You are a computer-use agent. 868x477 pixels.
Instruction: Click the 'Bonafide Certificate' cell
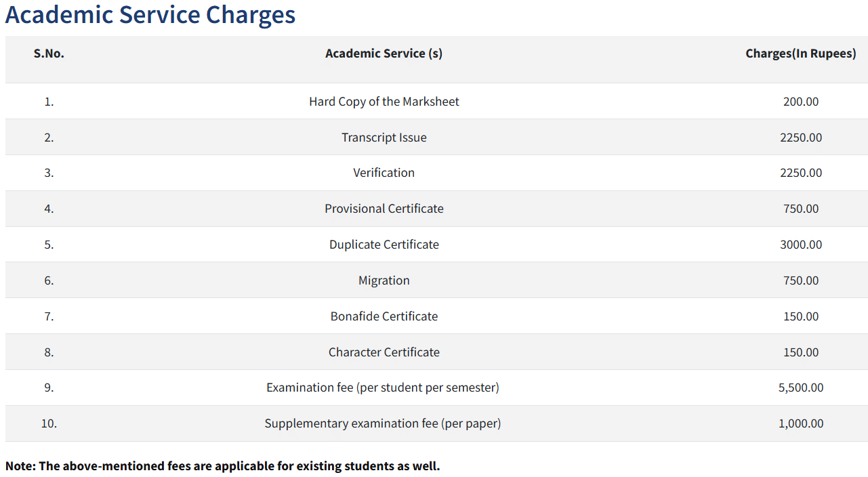pyautogui.click(x=384, y=316)
